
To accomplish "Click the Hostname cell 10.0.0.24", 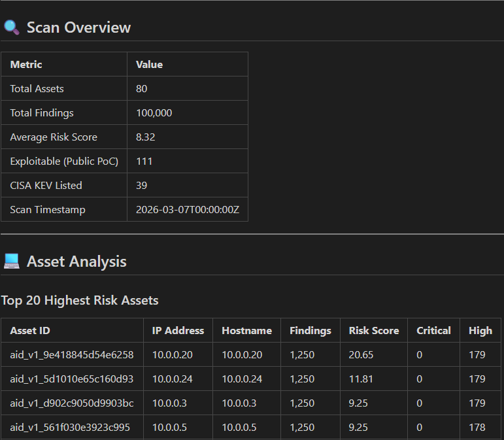I will (x=242, y=379).
